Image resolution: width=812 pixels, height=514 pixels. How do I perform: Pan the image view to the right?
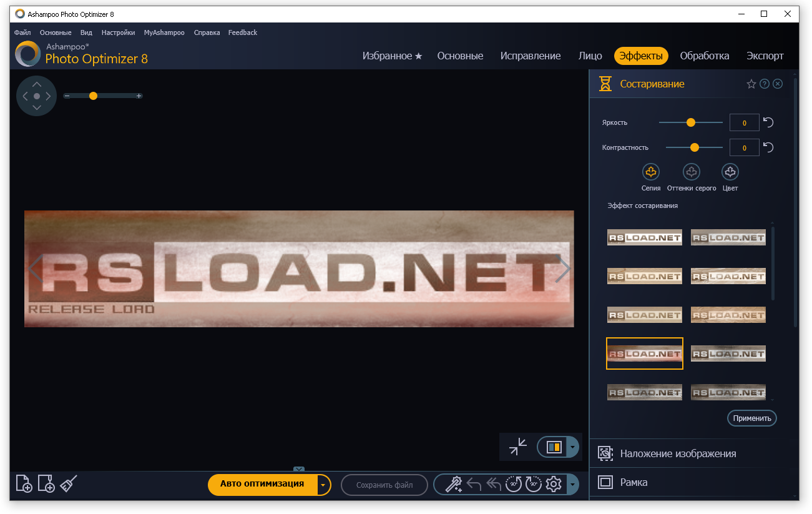[48, 96]
